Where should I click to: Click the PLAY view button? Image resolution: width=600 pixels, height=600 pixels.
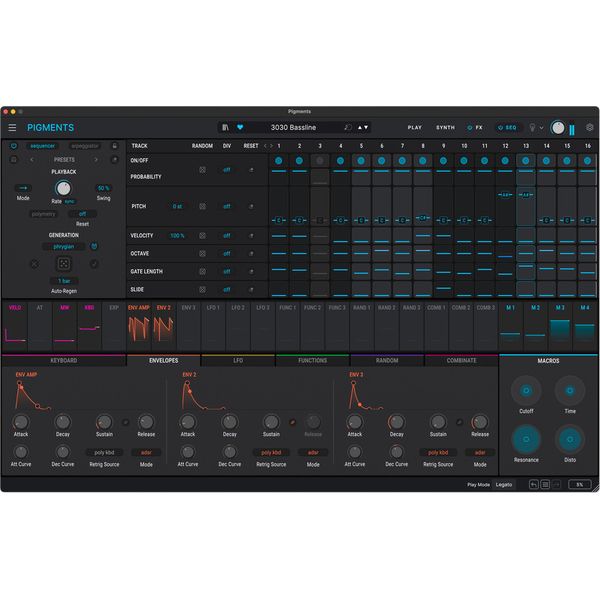point(414,128)
